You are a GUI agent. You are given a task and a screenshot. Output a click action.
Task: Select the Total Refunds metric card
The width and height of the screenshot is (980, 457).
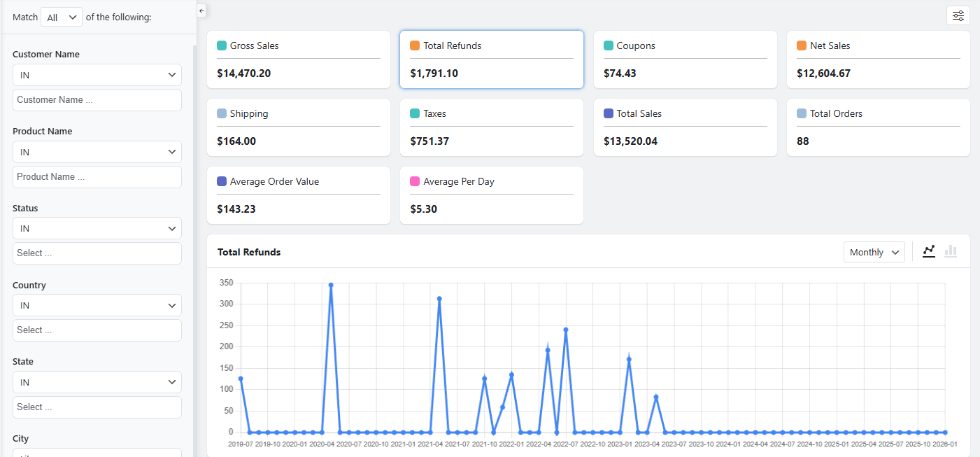point(491,59)
